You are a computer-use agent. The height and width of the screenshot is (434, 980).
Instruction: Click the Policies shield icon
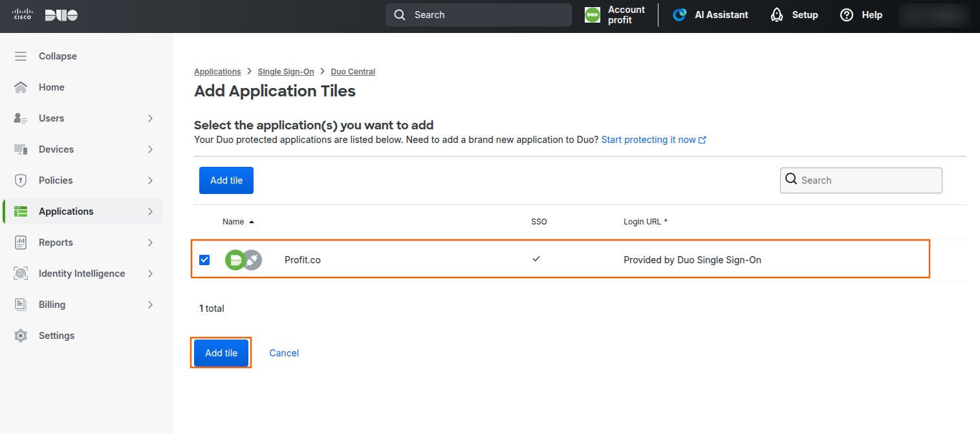21,180
